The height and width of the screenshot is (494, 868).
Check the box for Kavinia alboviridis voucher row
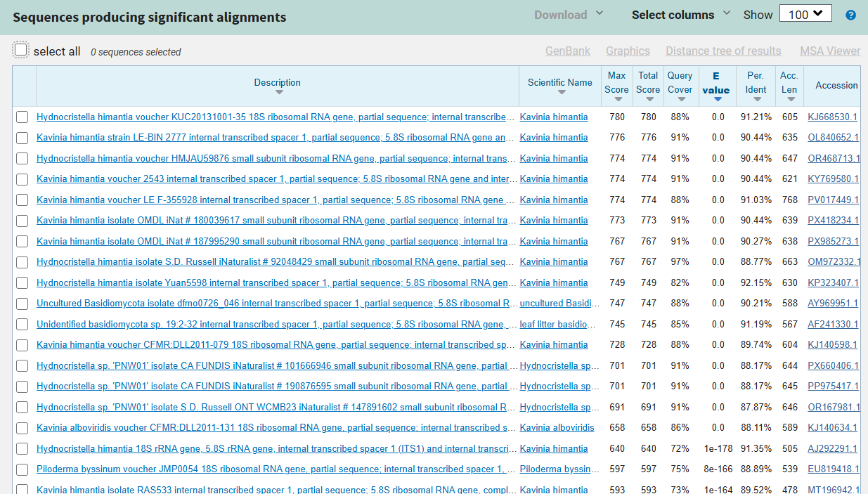click(x=22, y=428)
